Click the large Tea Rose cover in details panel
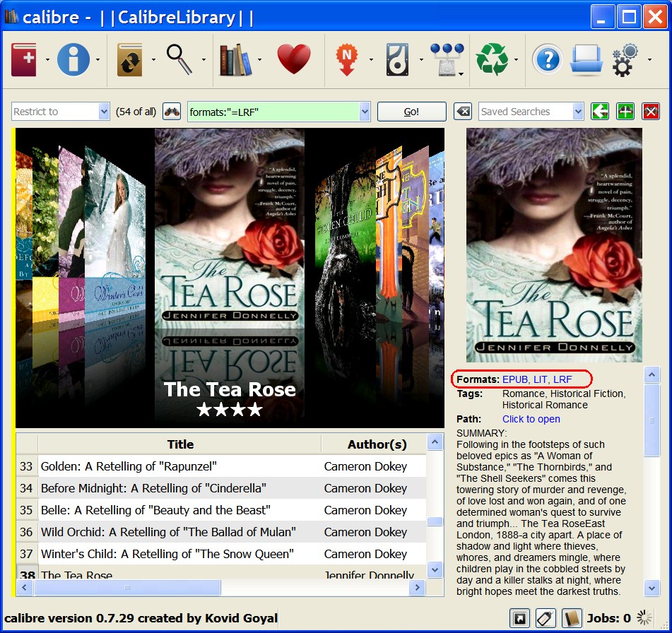The width and height of the screenshot is (672, 633). point(554,245)
